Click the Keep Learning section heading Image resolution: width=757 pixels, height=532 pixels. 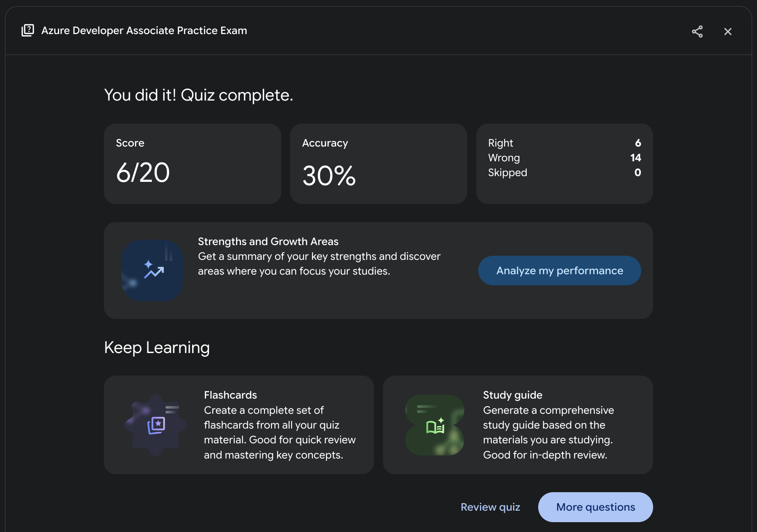157,347
